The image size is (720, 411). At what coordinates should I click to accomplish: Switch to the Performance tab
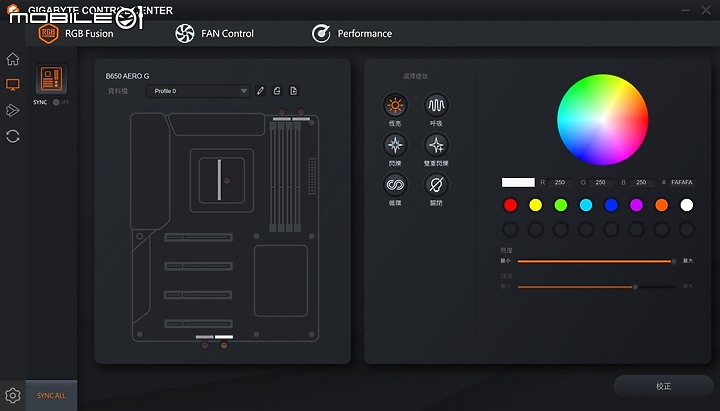pyautogui.click(x=352, y=34)
